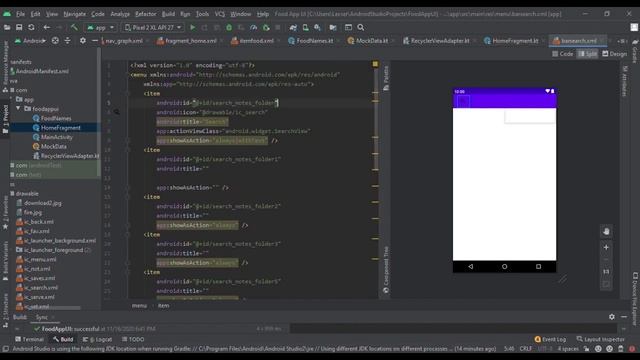Click the profiler gauge icon in toolbar

[253, 27]
